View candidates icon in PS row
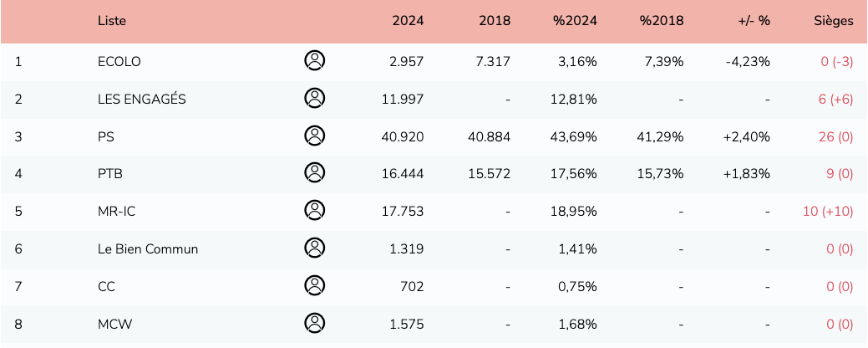Image resolution: width=868 pixels, height=348 pixels. click(x=314, y=136)
